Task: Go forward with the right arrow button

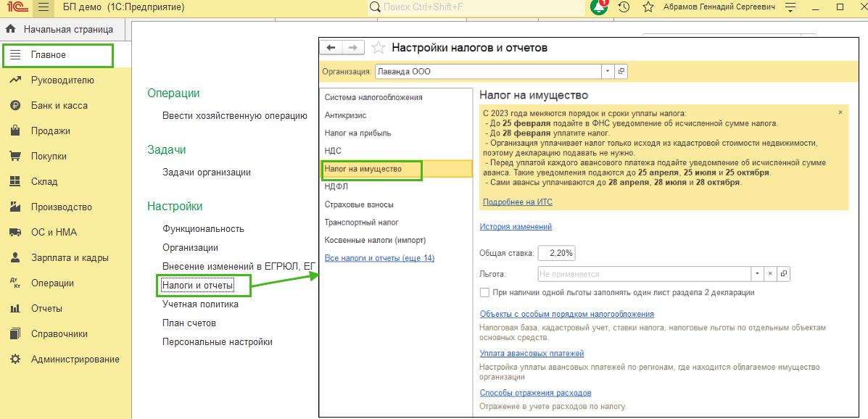Action: [353, 48]
